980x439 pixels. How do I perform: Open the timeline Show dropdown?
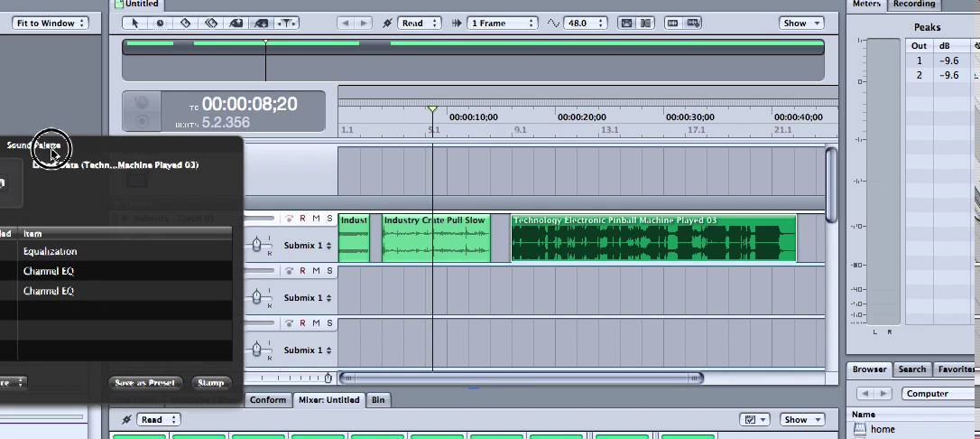[801, 23]
